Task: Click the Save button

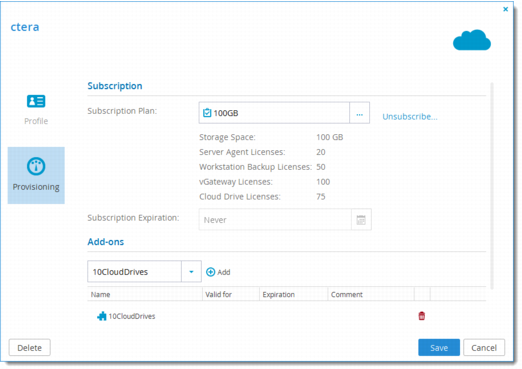Action: point(439,348)
